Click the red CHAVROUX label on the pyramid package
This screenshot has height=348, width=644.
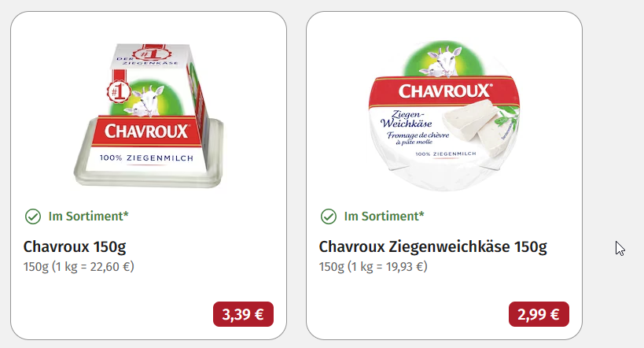(x=146, y=131)
